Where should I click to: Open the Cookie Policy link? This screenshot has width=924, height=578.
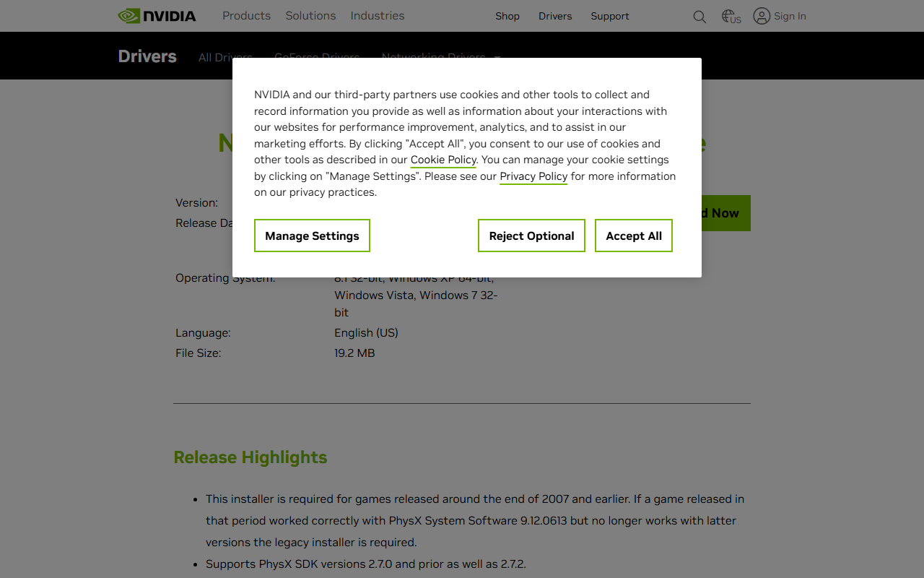pyautogui.click(x=443, y=160)
